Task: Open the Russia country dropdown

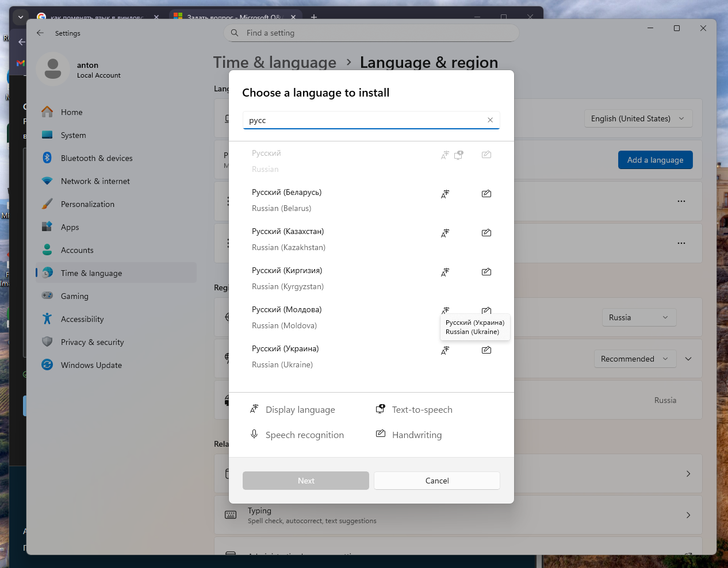Action: (639, 317)
